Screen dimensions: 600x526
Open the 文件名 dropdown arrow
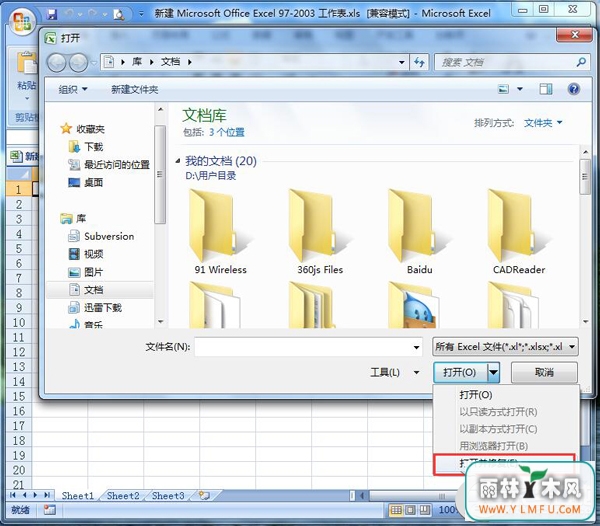pos(416,347)
